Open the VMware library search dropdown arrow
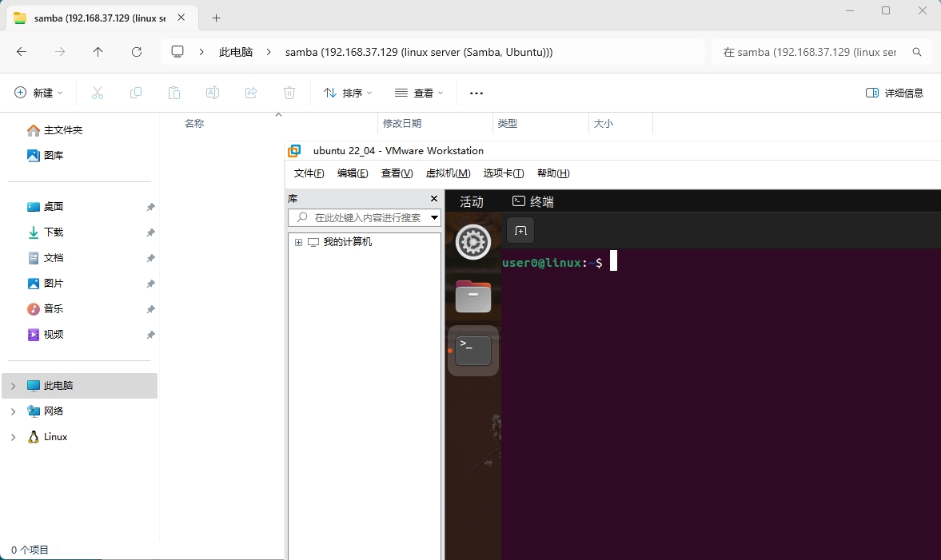 click(x=434, y=217)
